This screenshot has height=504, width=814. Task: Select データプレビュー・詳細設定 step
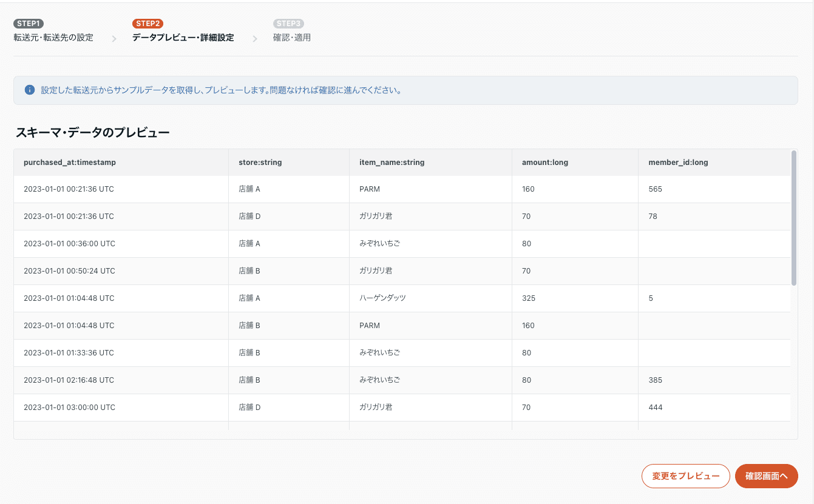click(x=183, y=38)
